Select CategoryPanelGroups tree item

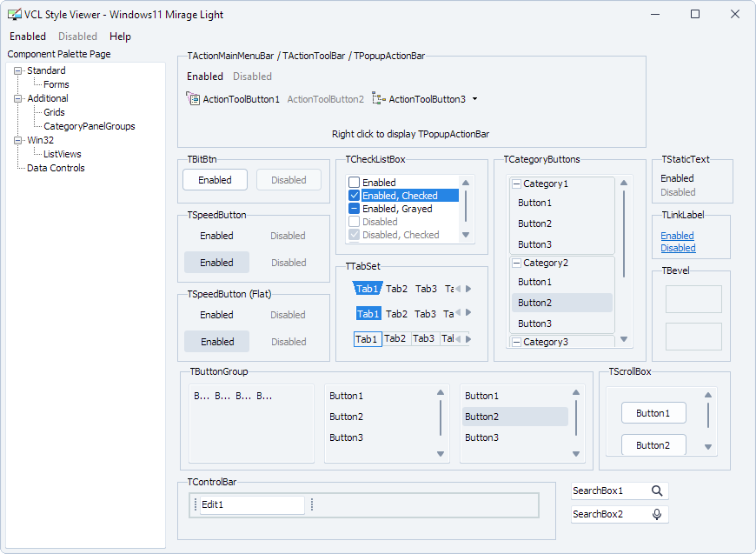click(x=90, y=126)
